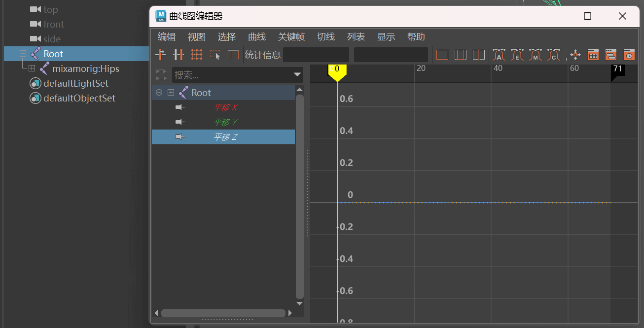Click the camera icon next to front
The image size is (644, 328).
[x=35, y=24]
